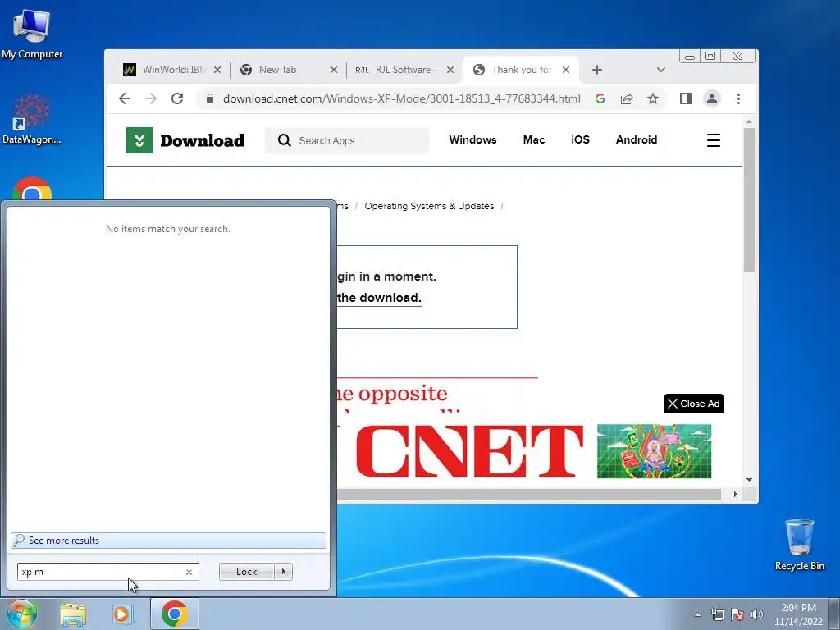Close the CNET ad
The width and height of the screenshot is (840, 630).
(694, 404)
